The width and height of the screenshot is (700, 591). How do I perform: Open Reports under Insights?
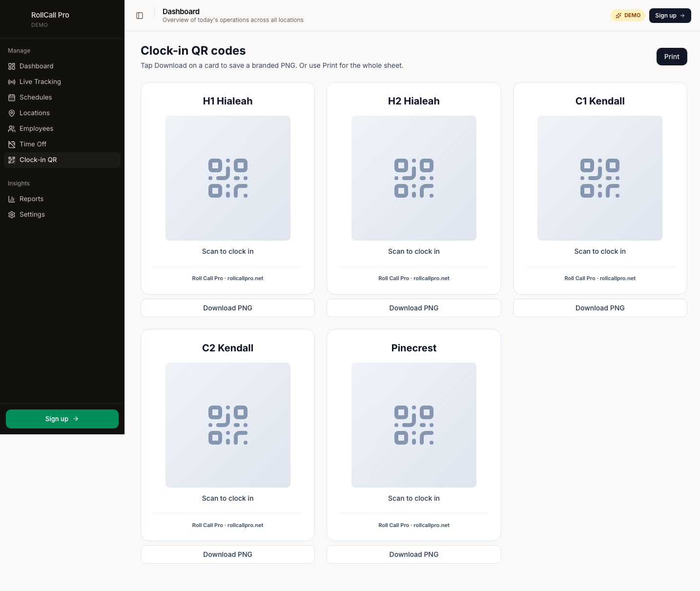click(x=62, y=199)
